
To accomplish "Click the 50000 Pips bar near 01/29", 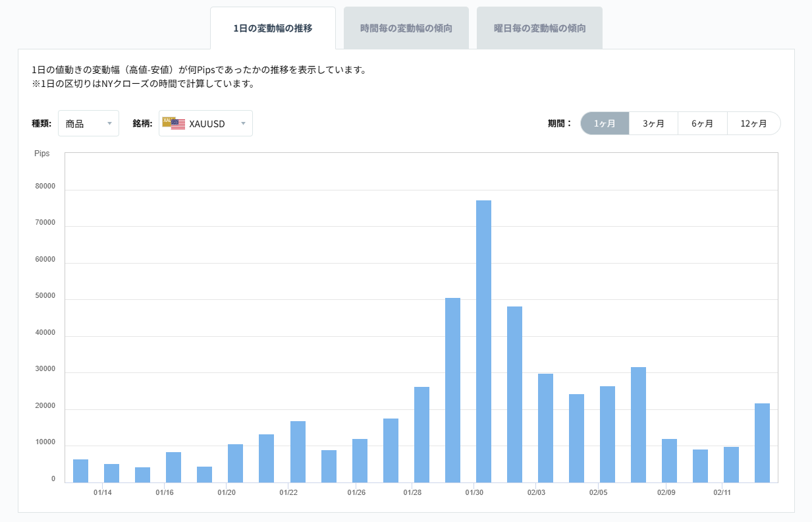I will point(452,389).
